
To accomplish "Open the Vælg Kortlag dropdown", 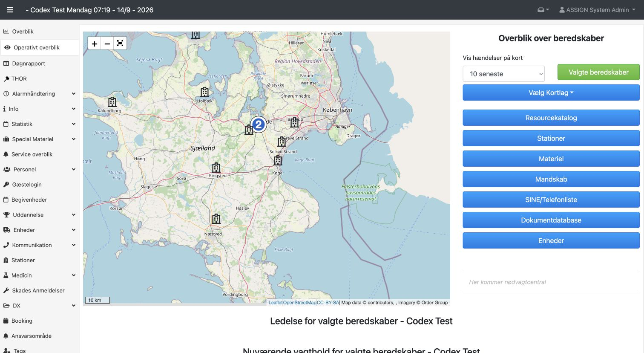I will 551,93.
